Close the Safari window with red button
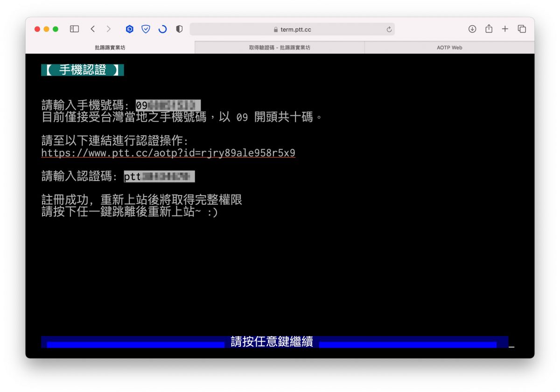This screenshot has height=392, width=560. click(x=37, y=29)
